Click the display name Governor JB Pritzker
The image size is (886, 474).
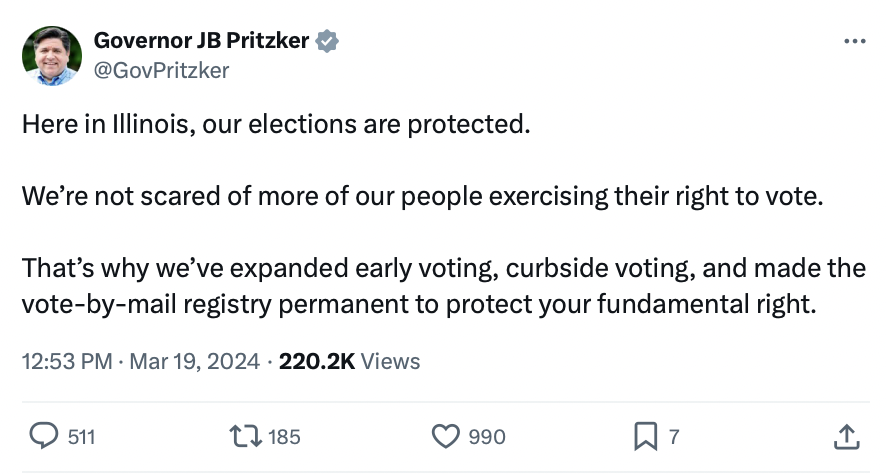click(x=202, y=41)
